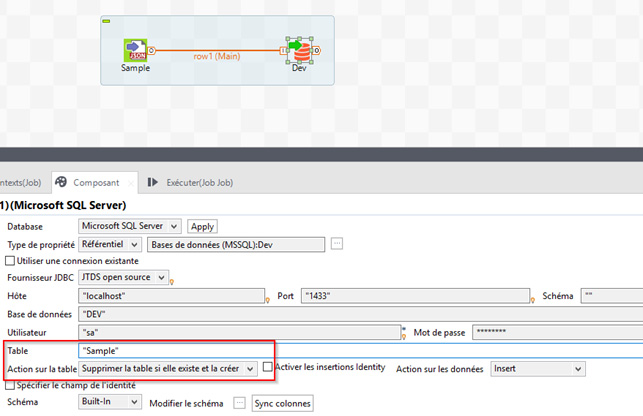This screenshot has height=416, width=643.
Task: Click the Hôte field with localhost
Action: click(171, 296)
